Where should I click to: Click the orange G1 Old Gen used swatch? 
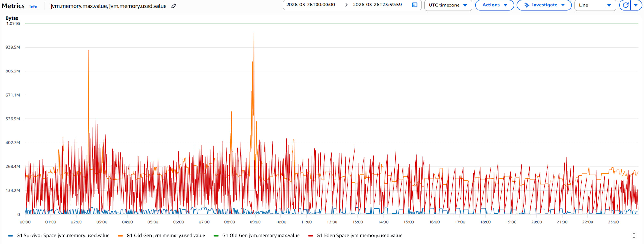[120, 236]
